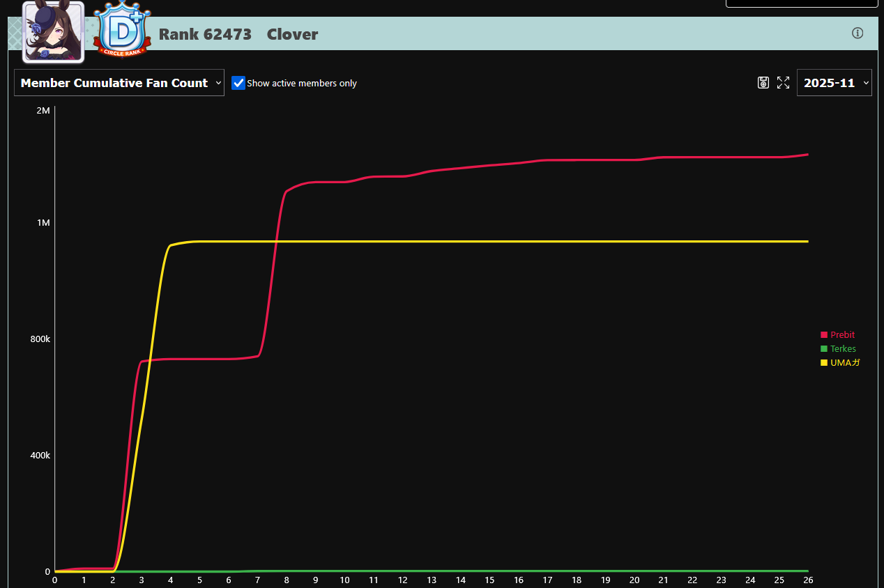
Task: Click the fullscreen expand icon
Action: click(x=783, y=82)
